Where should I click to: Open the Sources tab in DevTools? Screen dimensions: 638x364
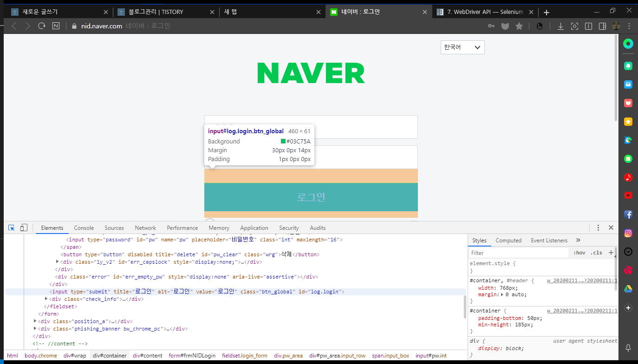tap(114, 228)
